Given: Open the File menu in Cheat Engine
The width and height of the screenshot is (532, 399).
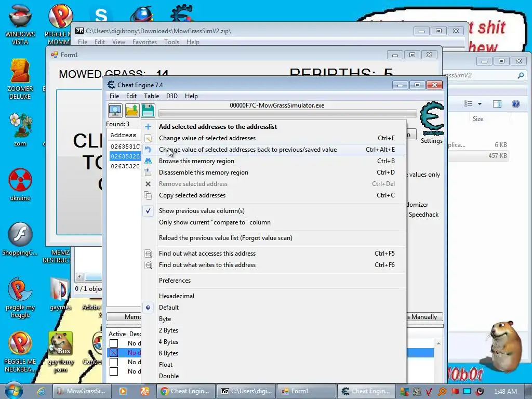Looking at the screenshot, I should coord(114,96).
